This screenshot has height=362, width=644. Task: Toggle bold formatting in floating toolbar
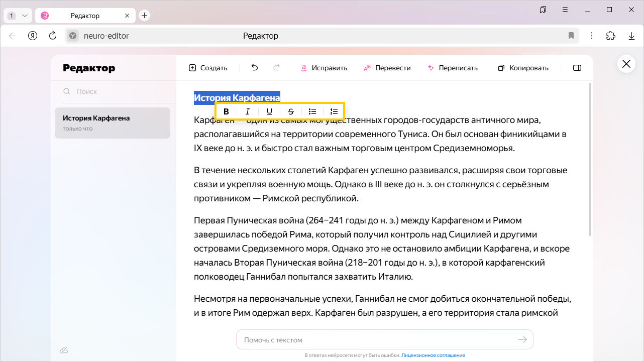click(x=226, y=111)
